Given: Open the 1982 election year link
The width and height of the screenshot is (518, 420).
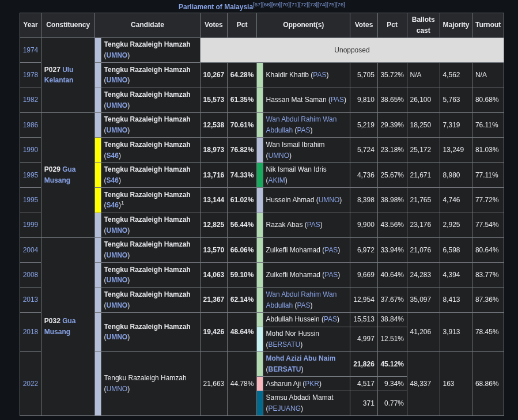Looking at the screenshot, I should click(x=31, y=100).
